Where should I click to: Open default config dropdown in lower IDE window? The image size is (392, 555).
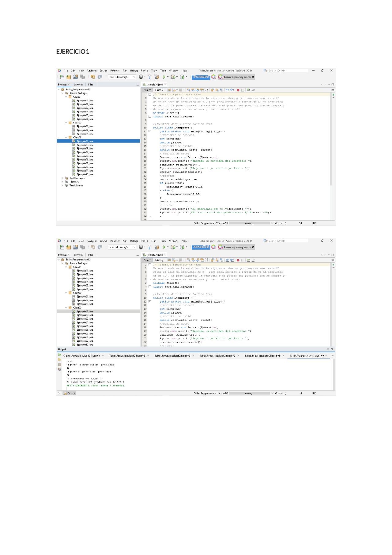point(122,247)
